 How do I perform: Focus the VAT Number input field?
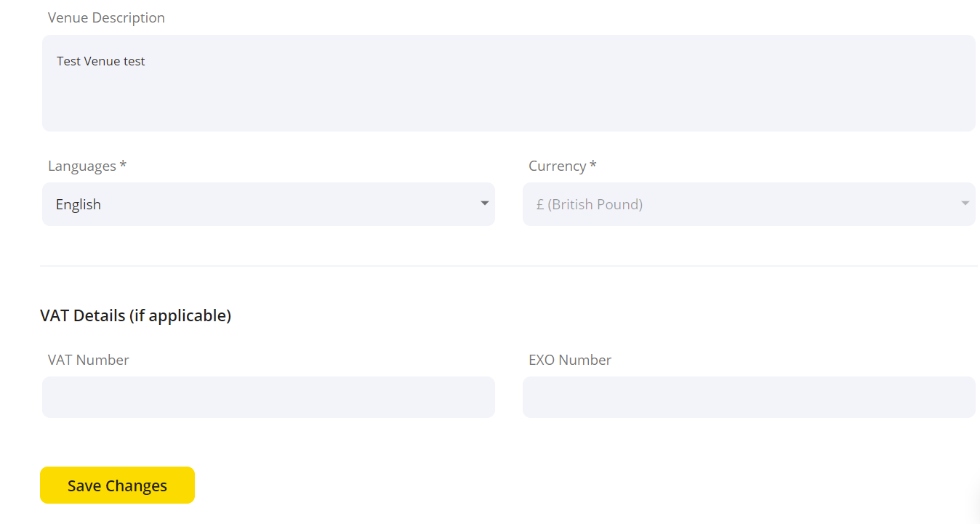tap(268, 397)
